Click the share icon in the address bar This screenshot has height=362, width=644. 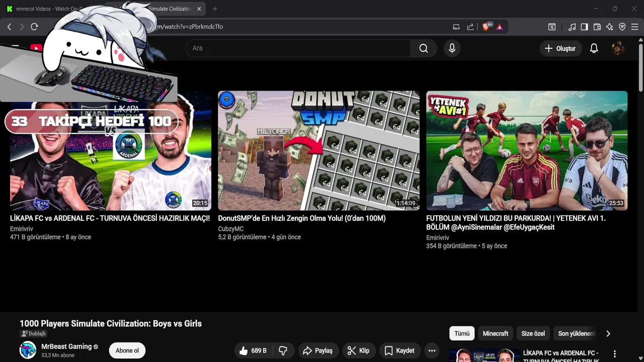point(470,27)
